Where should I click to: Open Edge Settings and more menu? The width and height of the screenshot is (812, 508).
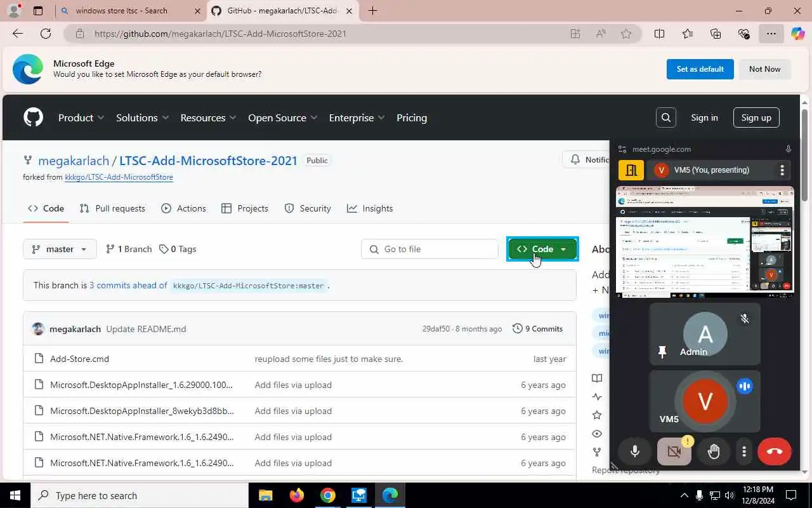(x=771, y=34)
